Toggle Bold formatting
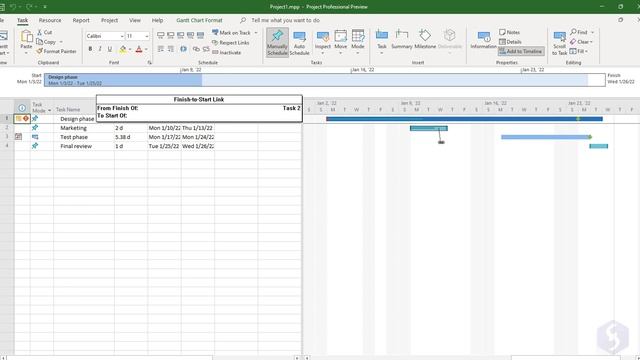The height and width of the screenshot is (360, 640). (90, 49)
